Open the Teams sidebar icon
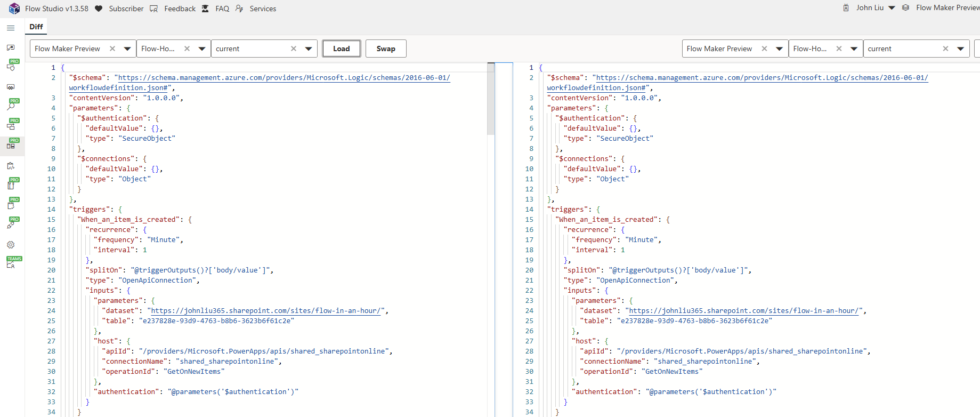The width and height of the screenshot is (980, 417). pyautogui.click(x=12, y=262)
